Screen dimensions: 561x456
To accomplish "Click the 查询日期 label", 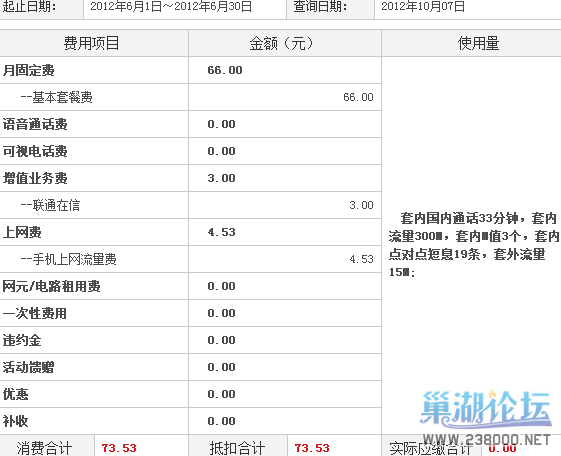I will pos(320,6).
